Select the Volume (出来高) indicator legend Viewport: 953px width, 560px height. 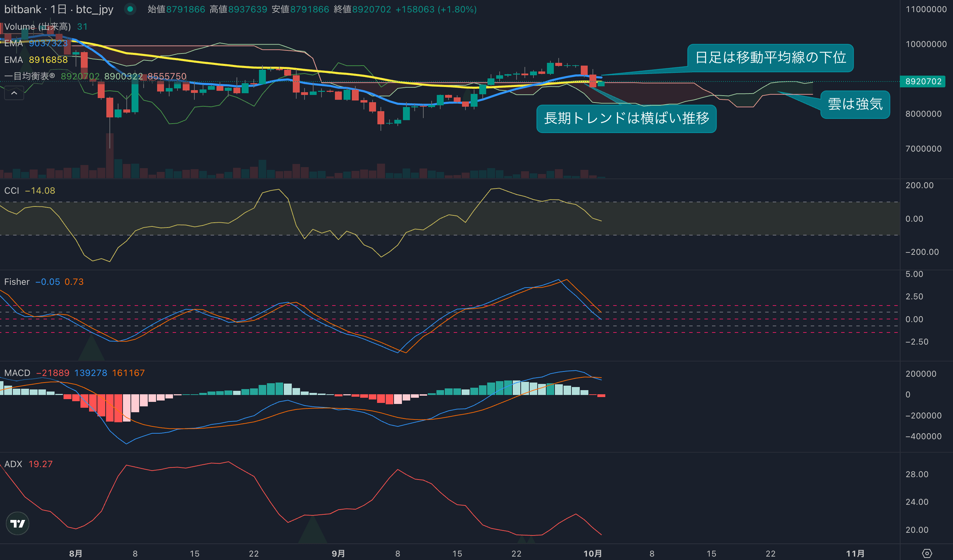pos(37,27)
